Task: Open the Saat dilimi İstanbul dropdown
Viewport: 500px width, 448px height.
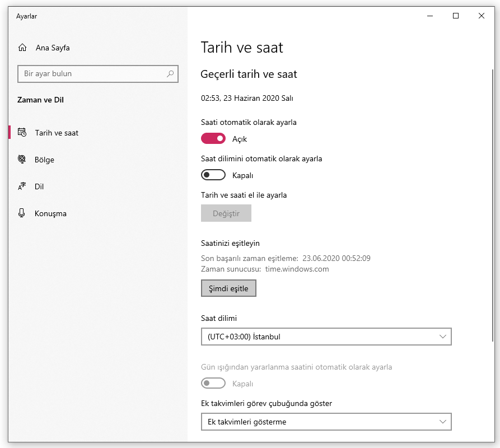Action: pyautogui.click(x=326, y=337)
